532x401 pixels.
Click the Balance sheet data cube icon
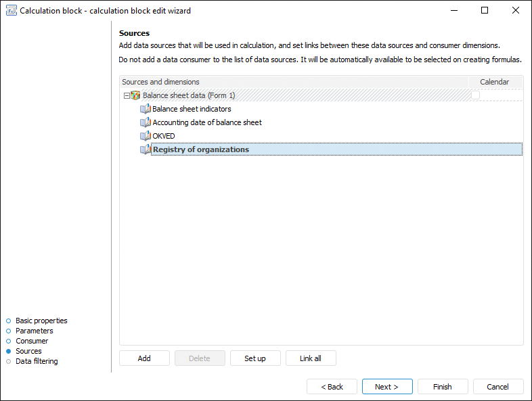pos(135,95)
